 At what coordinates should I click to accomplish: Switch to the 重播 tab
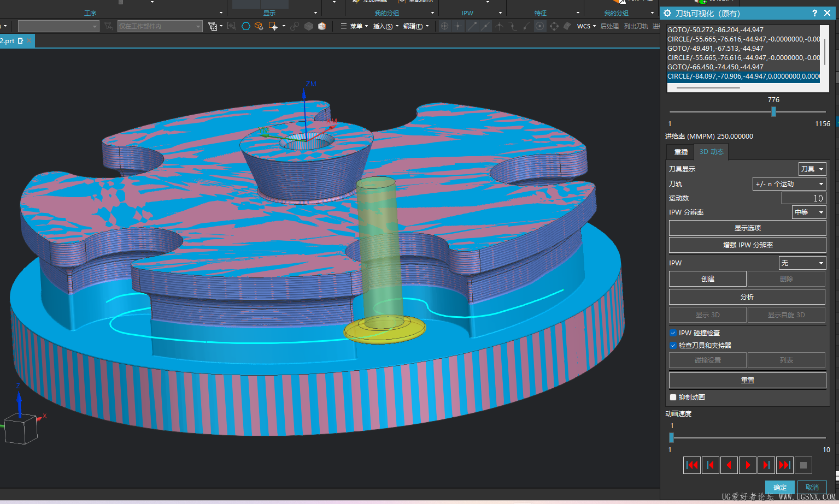coord(680,152)
